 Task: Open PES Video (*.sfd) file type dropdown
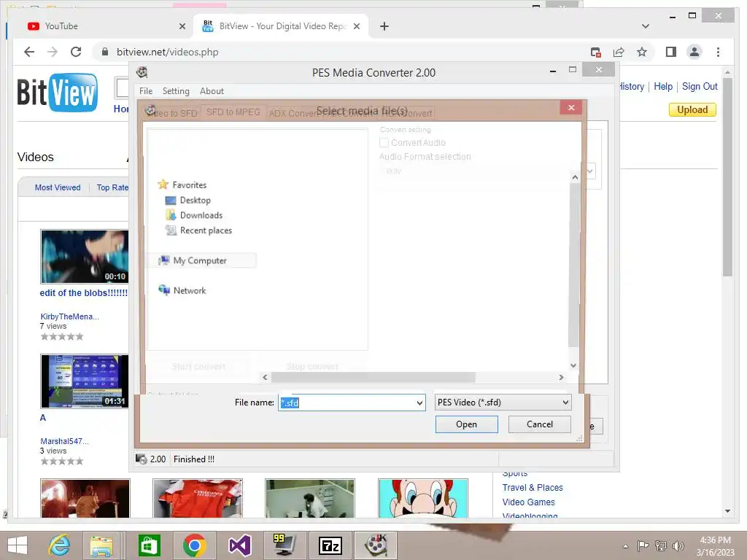click(503, 402)
